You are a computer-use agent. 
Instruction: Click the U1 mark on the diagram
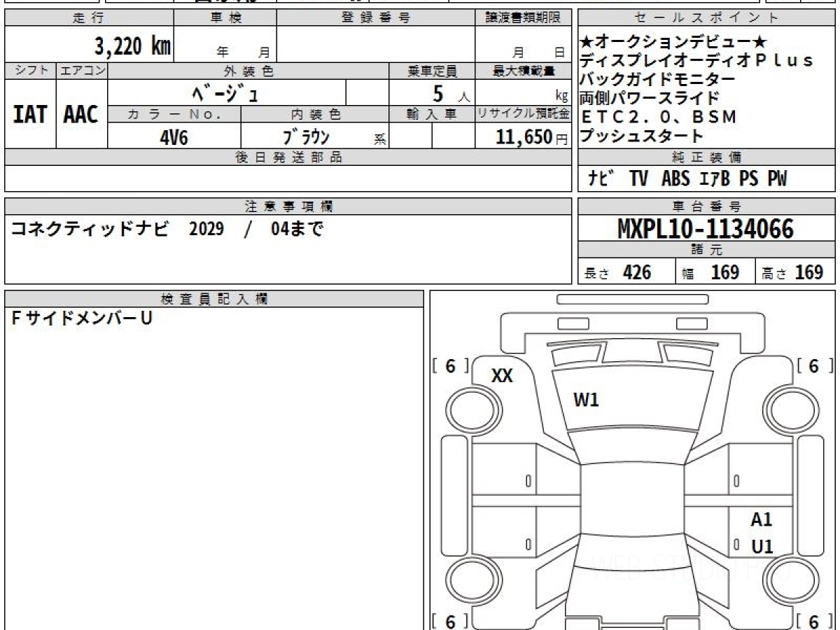coord(762,547)
